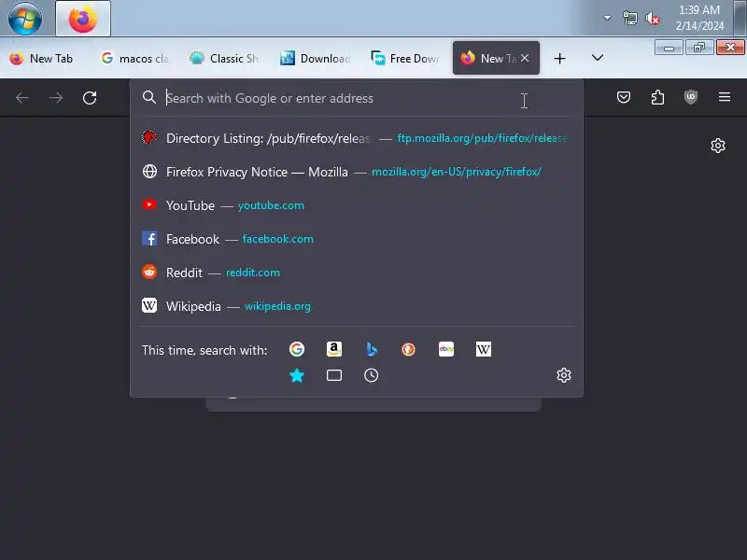Image resolution: width=747 pixels, height=560 pixels.
Task: Search with the Amazon engine icon
Action: click(334, 349)
